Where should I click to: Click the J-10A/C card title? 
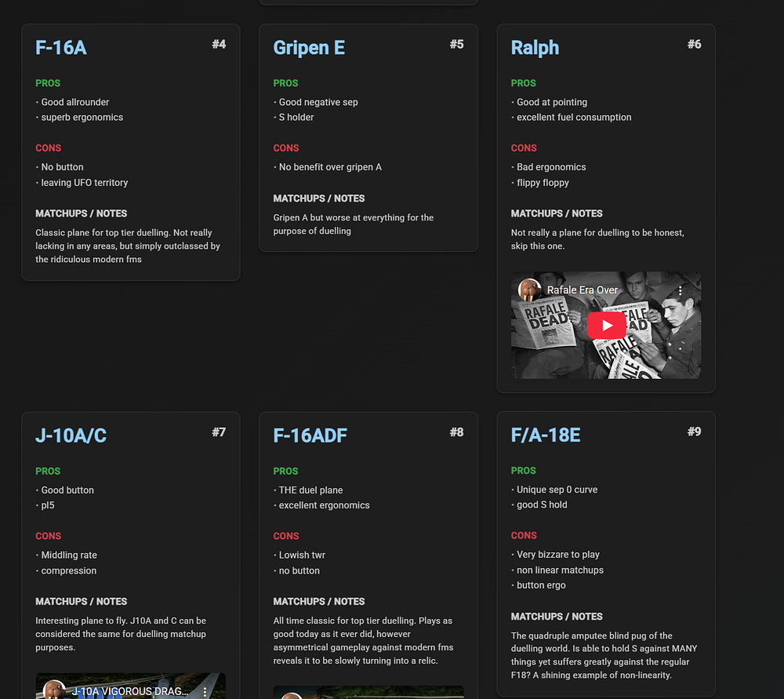point(71,435)
